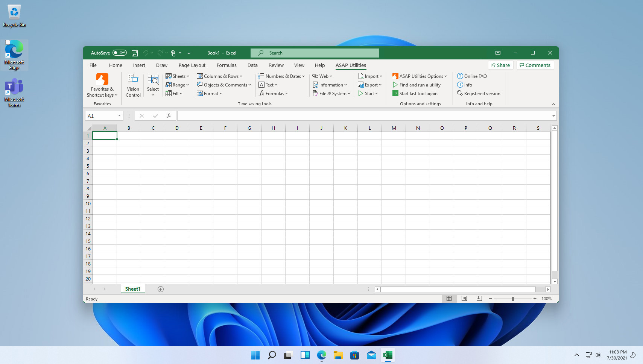Adjust the zoom slider in status bar
643x364 pixels.
(x=513, y=298)
